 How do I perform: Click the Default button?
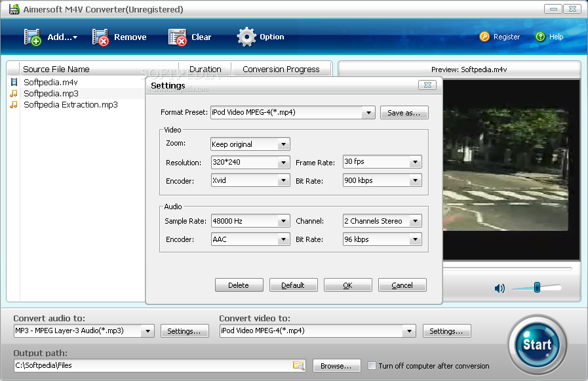293,285
